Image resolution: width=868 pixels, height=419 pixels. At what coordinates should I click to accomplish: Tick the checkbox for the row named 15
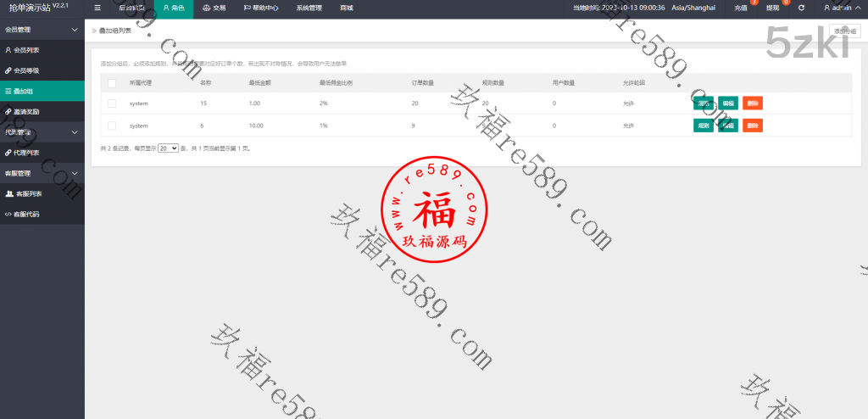(112, 103)
